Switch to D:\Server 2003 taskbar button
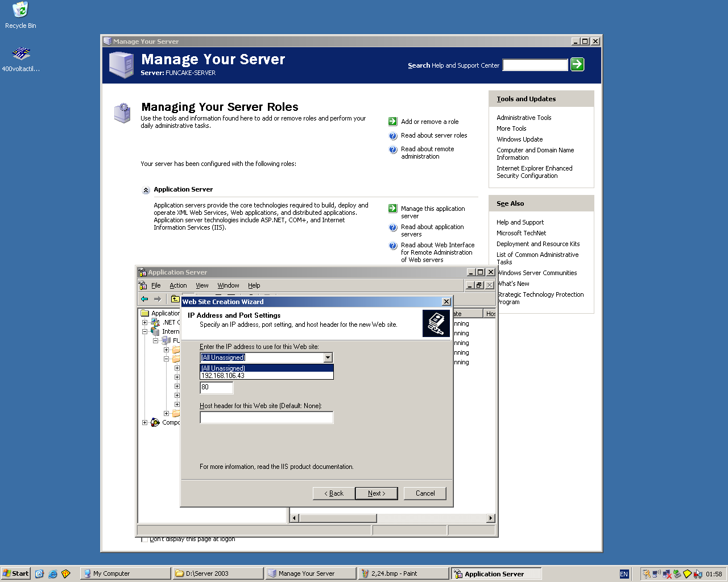Image resolution: width=728 pixels, height=582 pixels. [x=218, y=573]
